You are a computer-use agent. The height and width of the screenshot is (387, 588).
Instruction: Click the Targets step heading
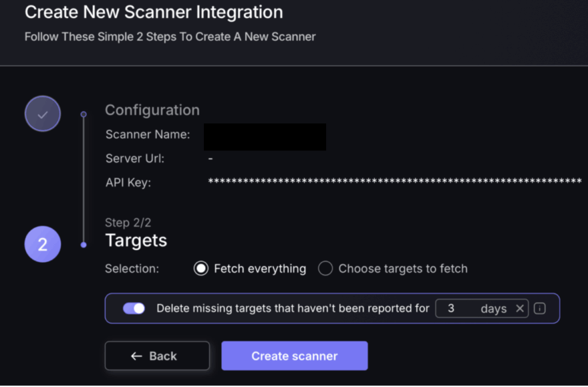coord(136,241)
